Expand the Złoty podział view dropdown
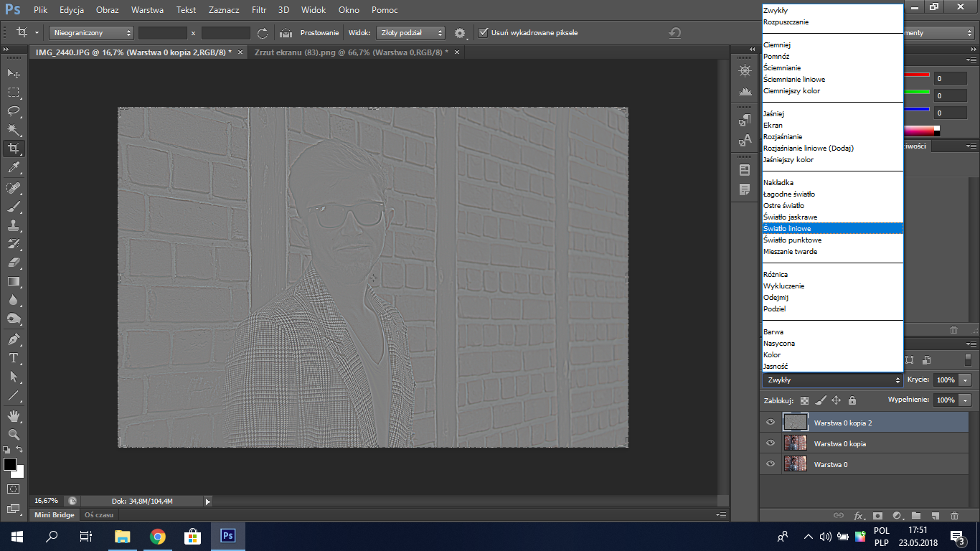This screenshot has width=980, height=551. (410, 33)
